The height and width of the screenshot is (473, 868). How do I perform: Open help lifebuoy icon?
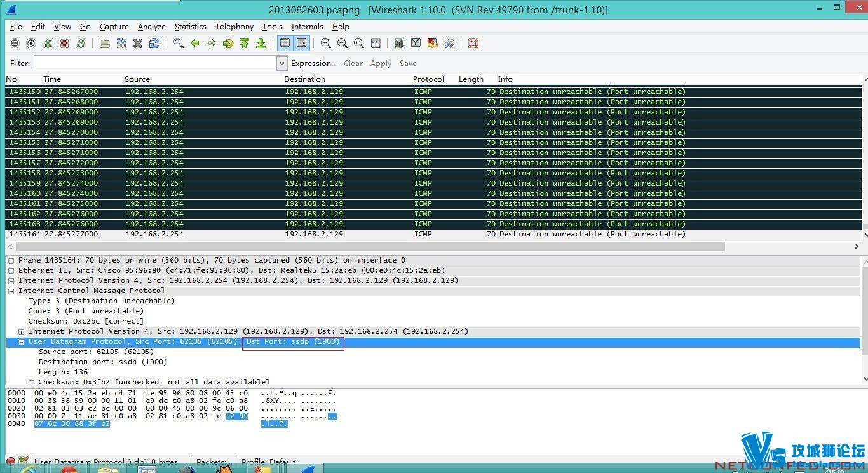473,43
